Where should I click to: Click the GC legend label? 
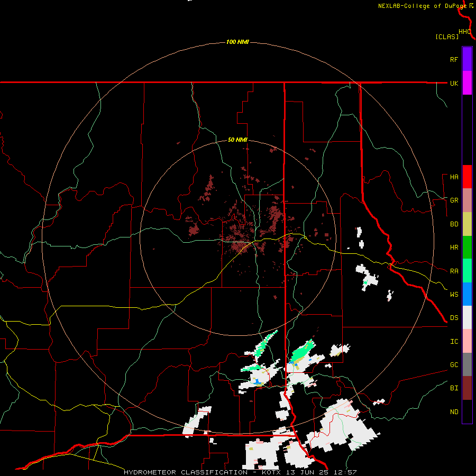[454, 364]
